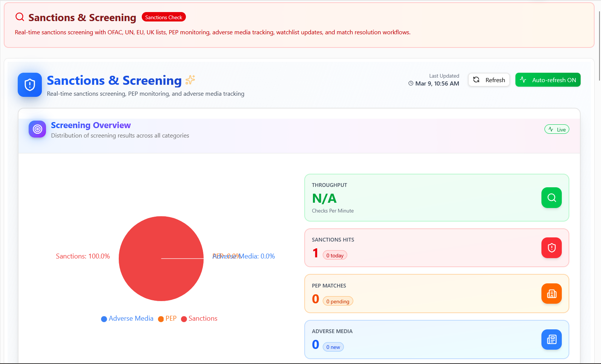601x364 pixels.
Task: Click the magnifier icon in top banner
Action: (x=20, y=17)
